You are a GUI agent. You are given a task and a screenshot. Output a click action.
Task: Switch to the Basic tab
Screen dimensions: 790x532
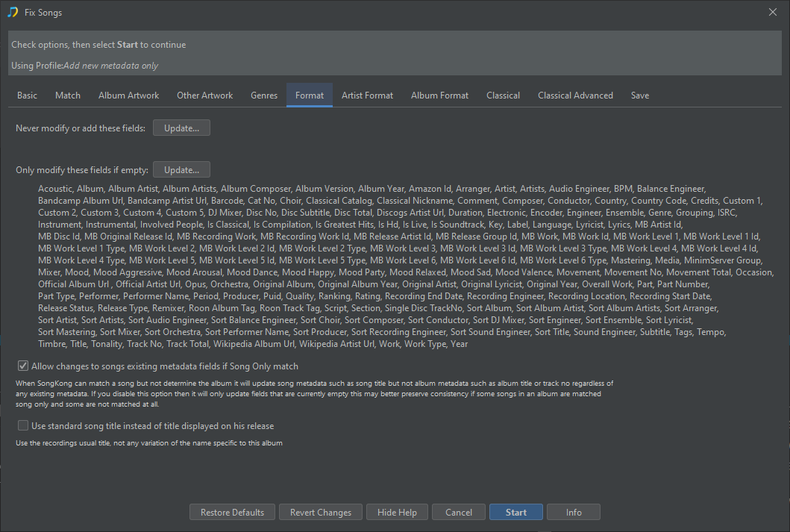27,96
